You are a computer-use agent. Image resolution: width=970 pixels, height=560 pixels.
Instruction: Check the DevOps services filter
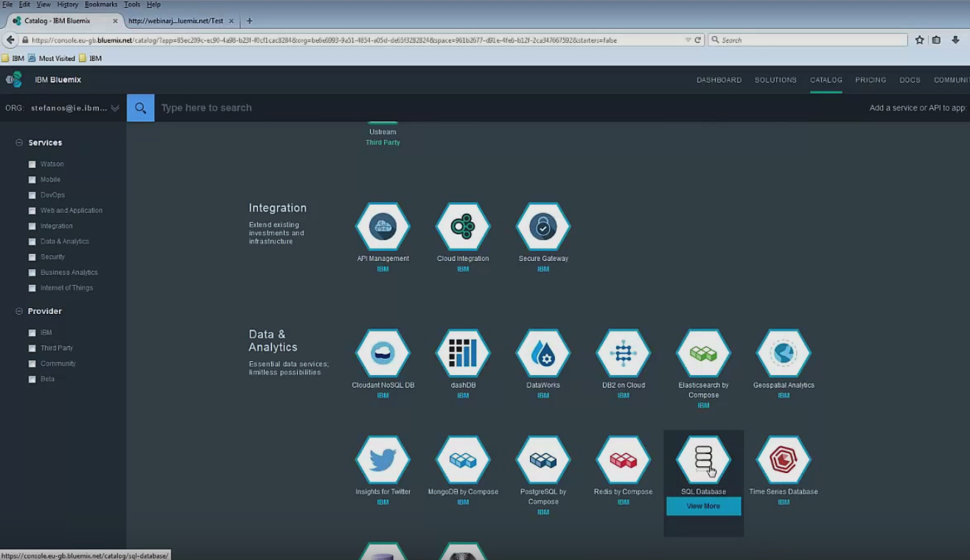[x=32, y=195]
